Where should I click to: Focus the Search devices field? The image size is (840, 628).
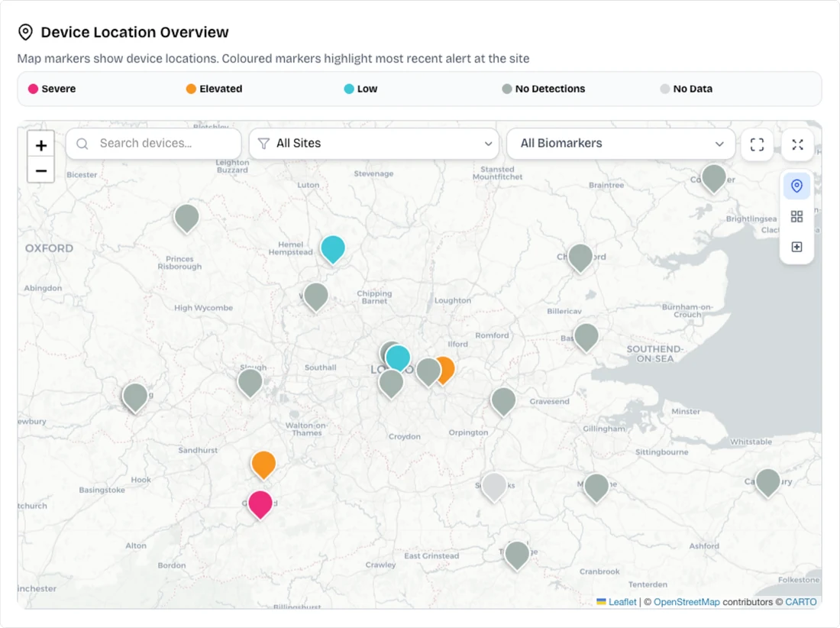[x=153, y=144]
